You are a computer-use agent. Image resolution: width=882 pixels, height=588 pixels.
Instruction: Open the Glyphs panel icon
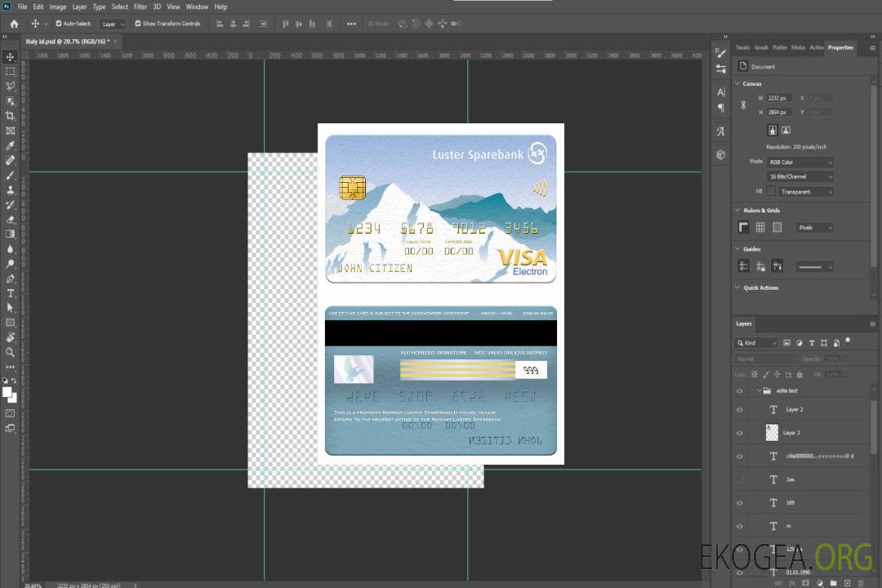720,131
